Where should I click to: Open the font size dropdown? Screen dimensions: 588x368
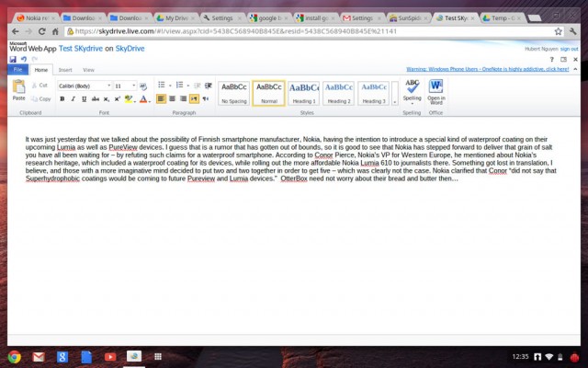(x=133, y=85)
